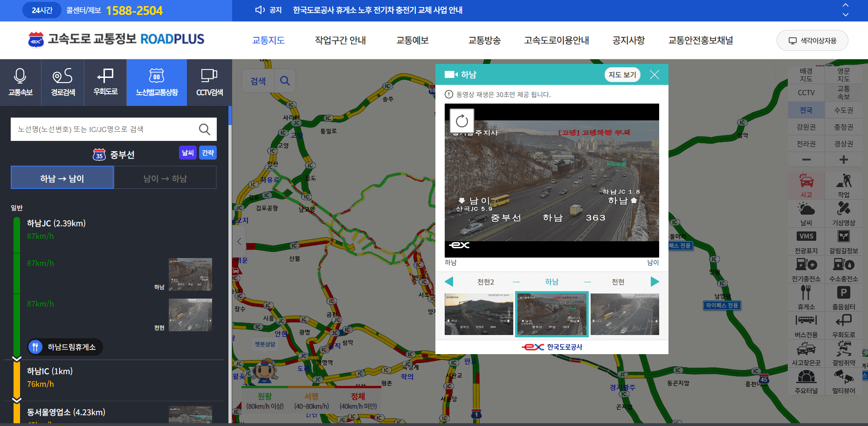The width and height of the screenshot is (868, 426).
Task: Show the 결빙취약 icy road layer
Action: pyautogui.click(x=844, y=353)
